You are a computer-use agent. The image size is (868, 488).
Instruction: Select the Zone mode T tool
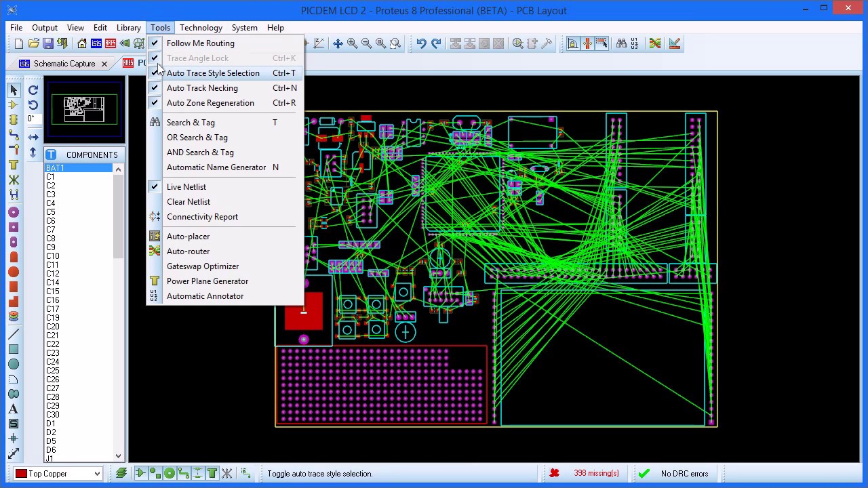point(14,165)
